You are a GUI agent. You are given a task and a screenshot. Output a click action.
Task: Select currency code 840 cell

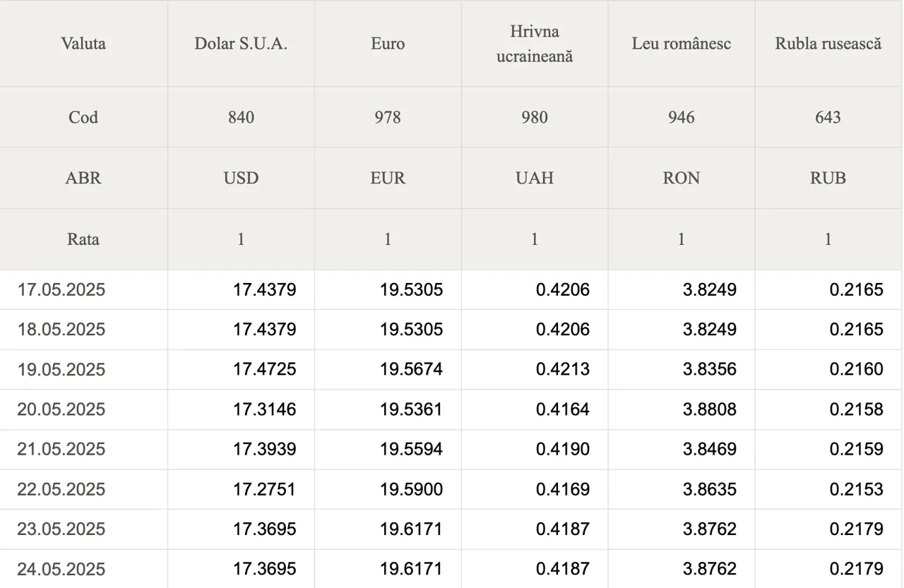[241, 117]
